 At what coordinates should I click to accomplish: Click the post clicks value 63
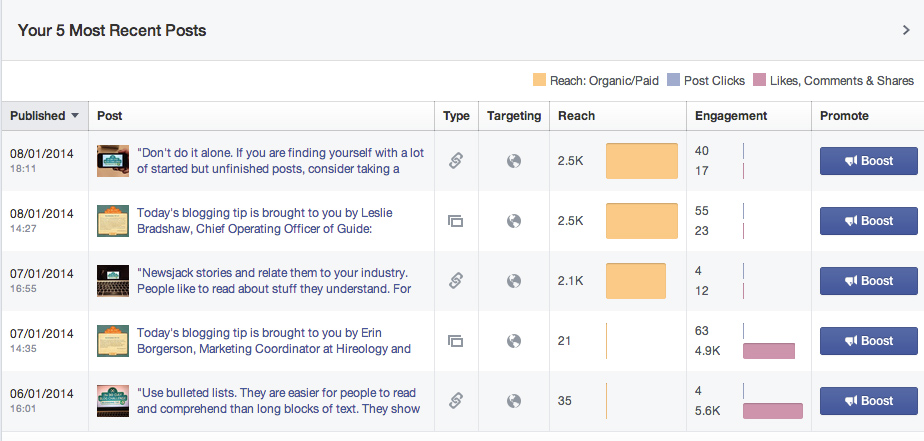click(702, 331)
